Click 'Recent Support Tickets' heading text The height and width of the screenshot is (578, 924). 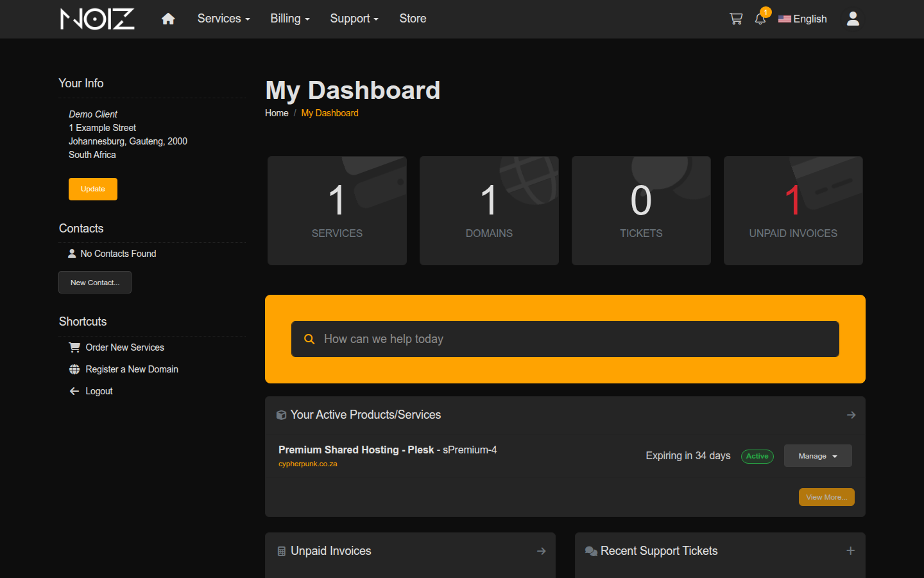(659, 551)
